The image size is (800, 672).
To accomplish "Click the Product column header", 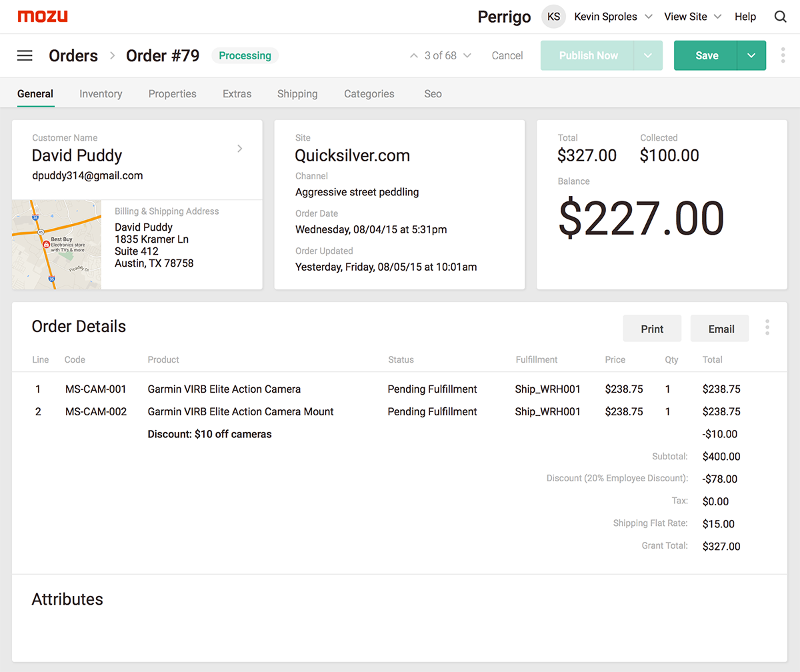I will [163, 359].
